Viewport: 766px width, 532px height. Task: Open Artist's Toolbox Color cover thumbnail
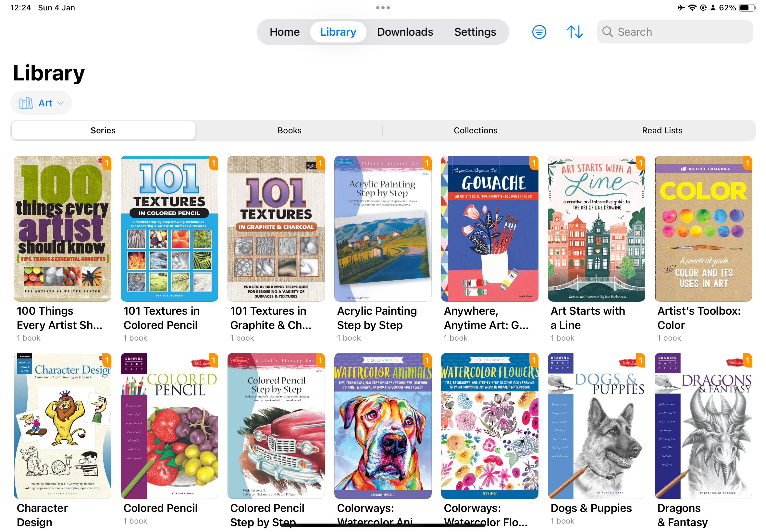click(x=703, y=229)
